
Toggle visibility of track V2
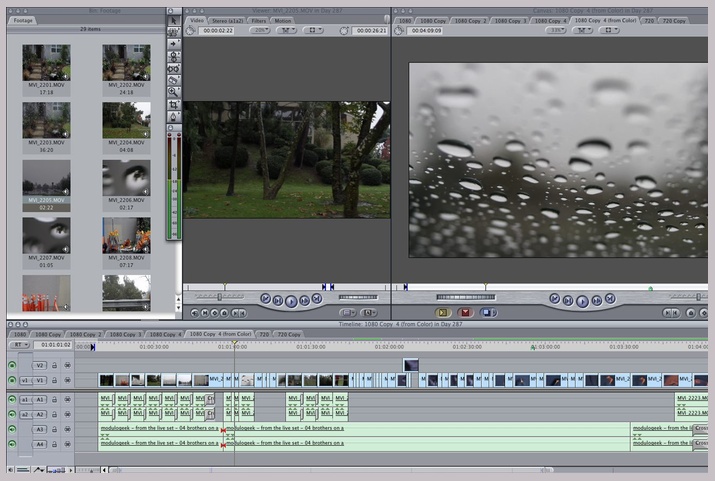click(12, 365)
